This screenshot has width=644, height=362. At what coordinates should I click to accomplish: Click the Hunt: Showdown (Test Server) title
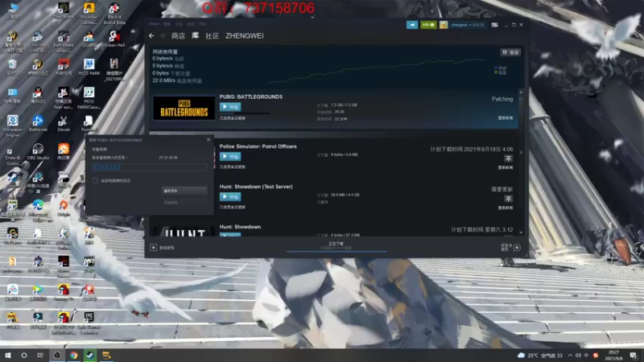click(256, 187)
